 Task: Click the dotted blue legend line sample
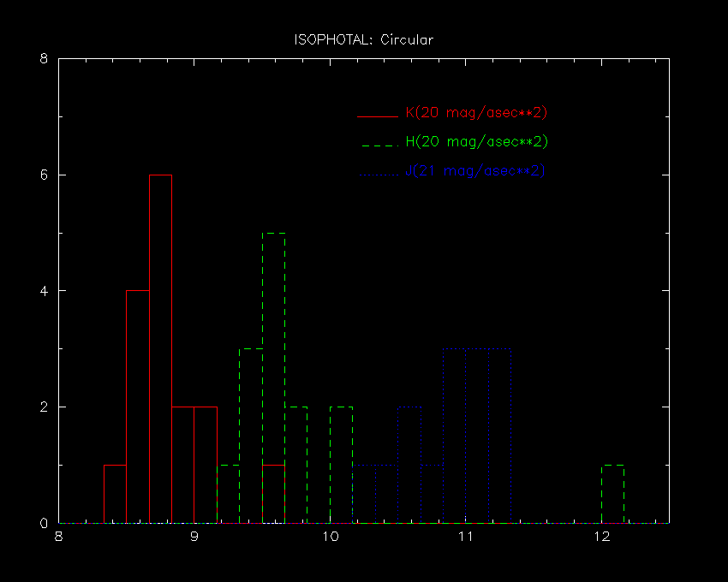(x=378, y=175)
